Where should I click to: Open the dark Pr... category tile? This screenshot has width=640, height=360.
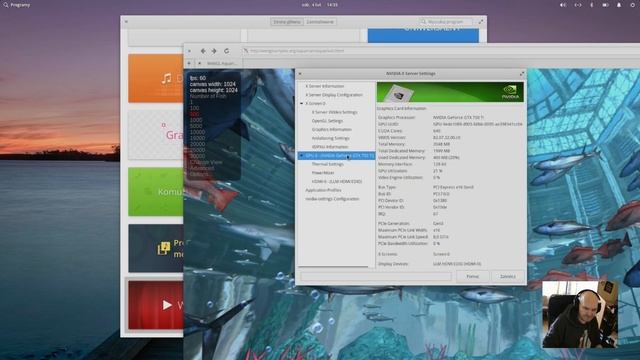(x=156, y=248)
